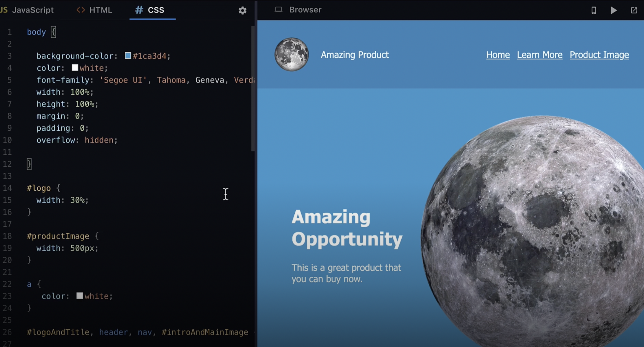
Task: Click the '#productImage {' selector line
Action: 63,236
